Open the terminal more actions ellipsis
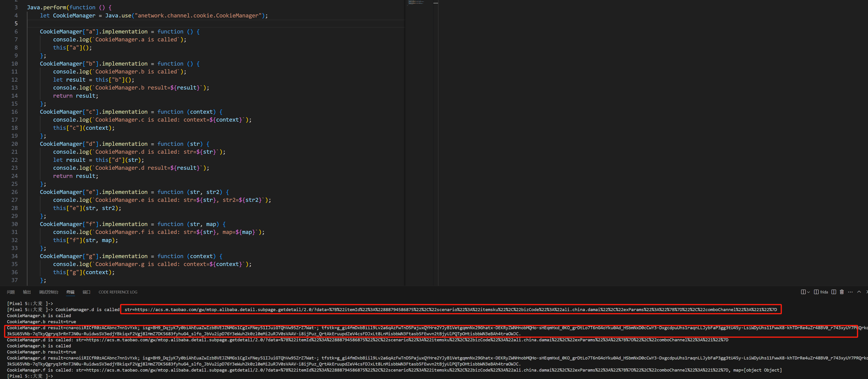Viewport: 868px width, 379px height. coord(850,292)
